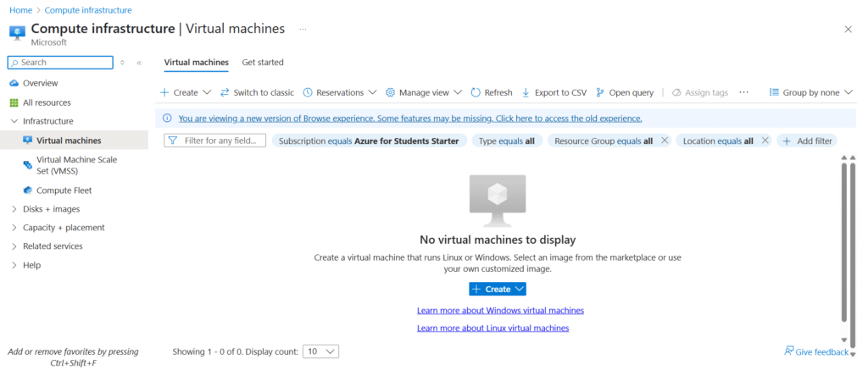
Task: Expand the Related services section
Action: [14, 246]
